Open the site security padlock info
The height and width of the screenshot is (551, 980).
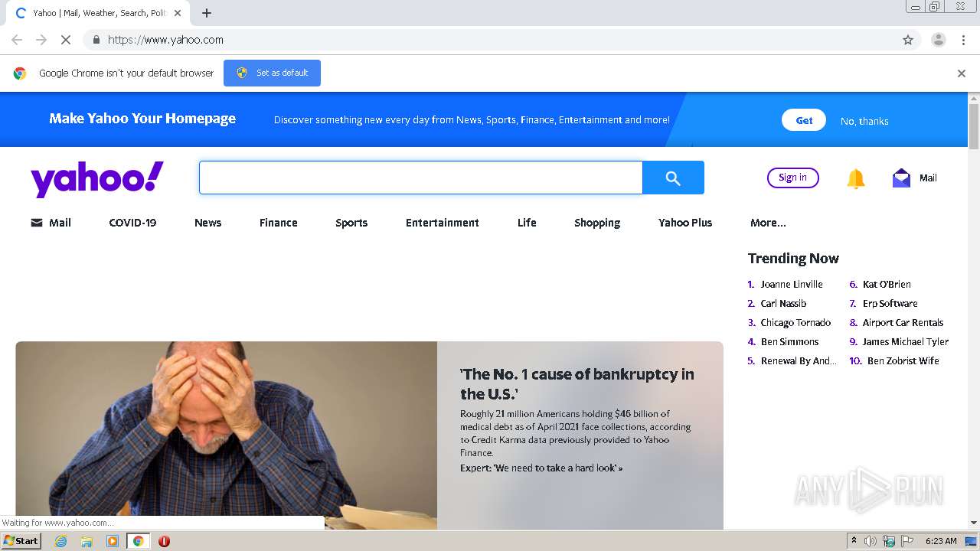tap(96, 40)
